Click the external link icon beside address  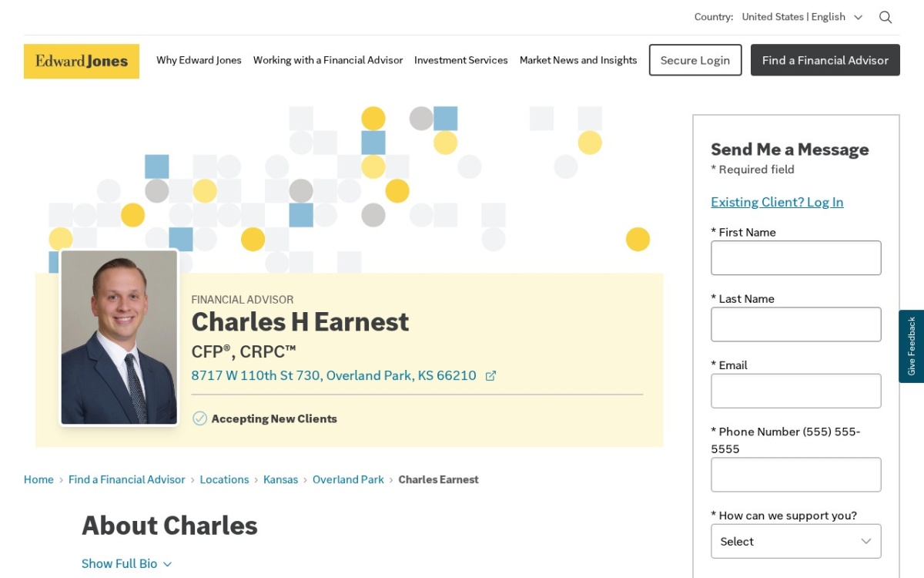tap(490, 376)
